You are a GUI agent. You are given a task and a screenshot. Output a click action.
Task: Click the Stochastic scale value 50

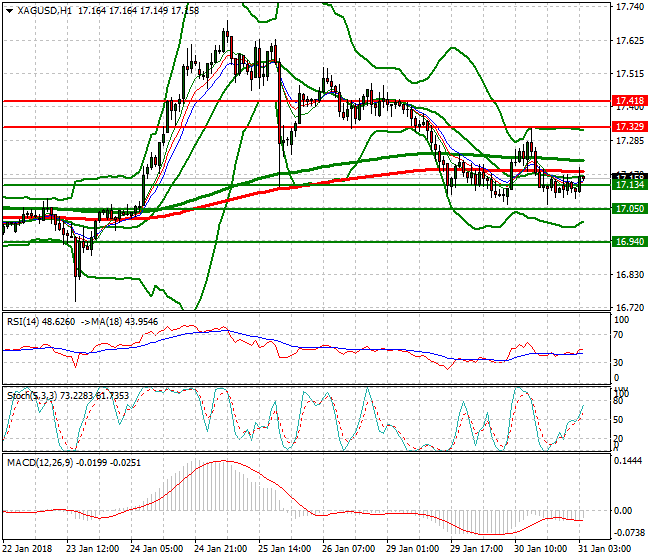618,419
